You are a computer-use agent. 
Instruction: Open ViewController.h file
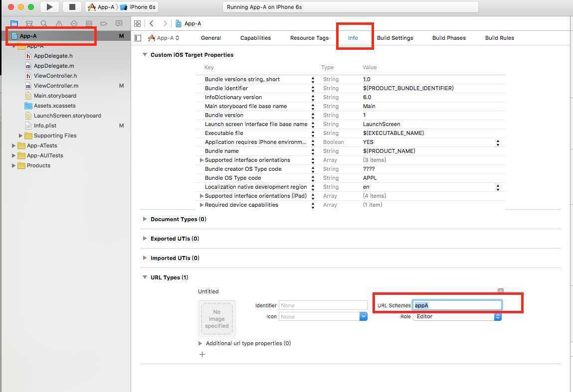coord(55,76)
